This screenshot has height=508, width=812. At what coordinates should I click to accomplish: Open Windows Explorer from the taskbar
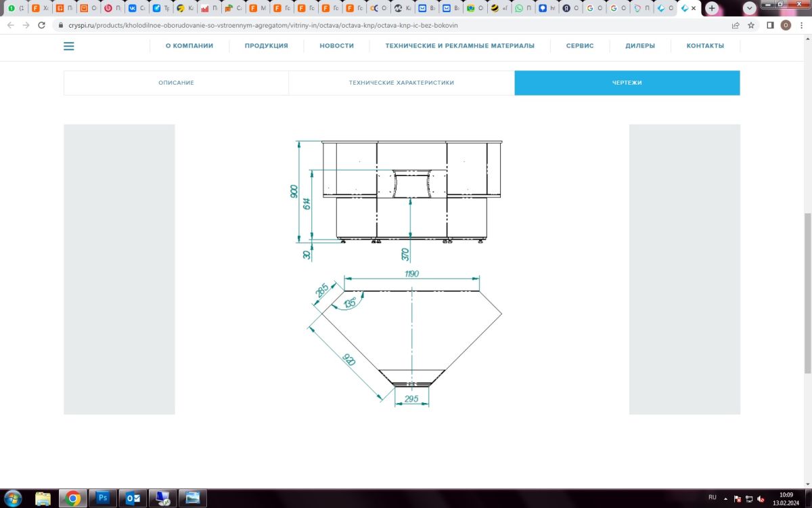pos(43,498)
